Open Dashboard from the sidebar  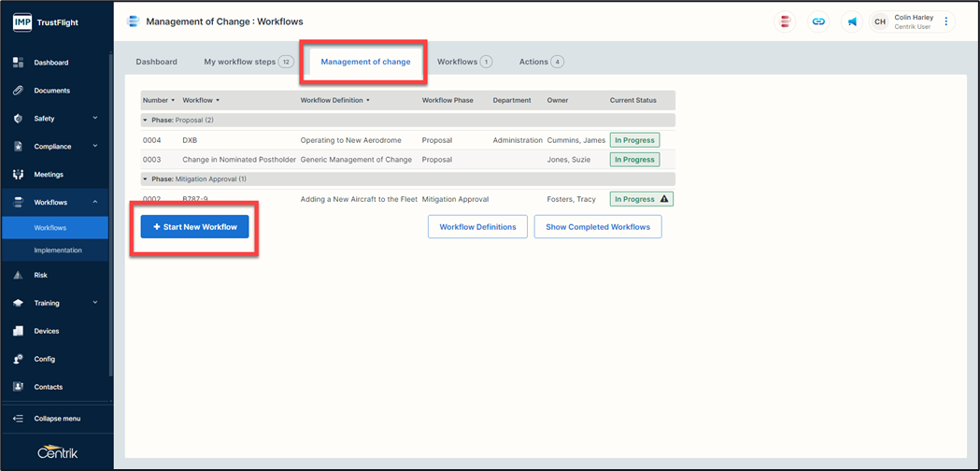tap(51, 63)
